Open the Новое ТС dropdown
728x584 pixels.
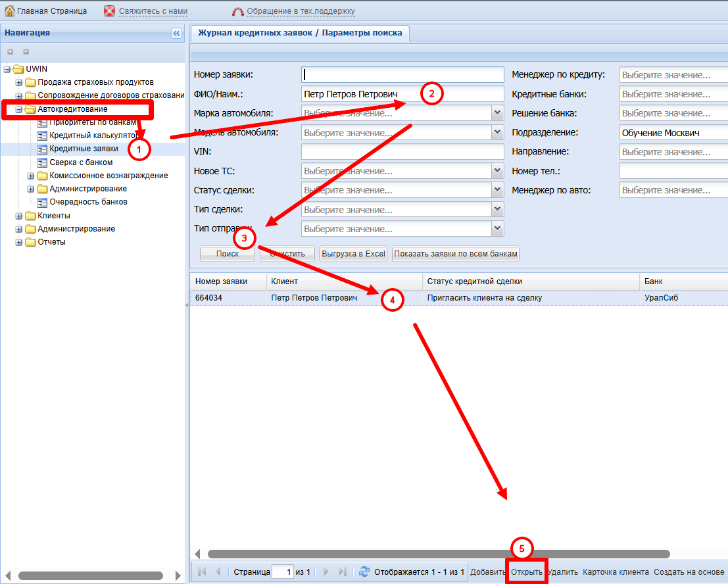point(497,171)
